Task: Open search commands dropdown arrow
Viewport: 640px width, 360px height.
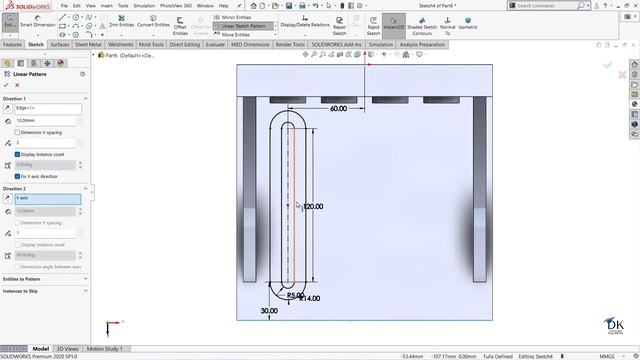Action: point(588,6)
